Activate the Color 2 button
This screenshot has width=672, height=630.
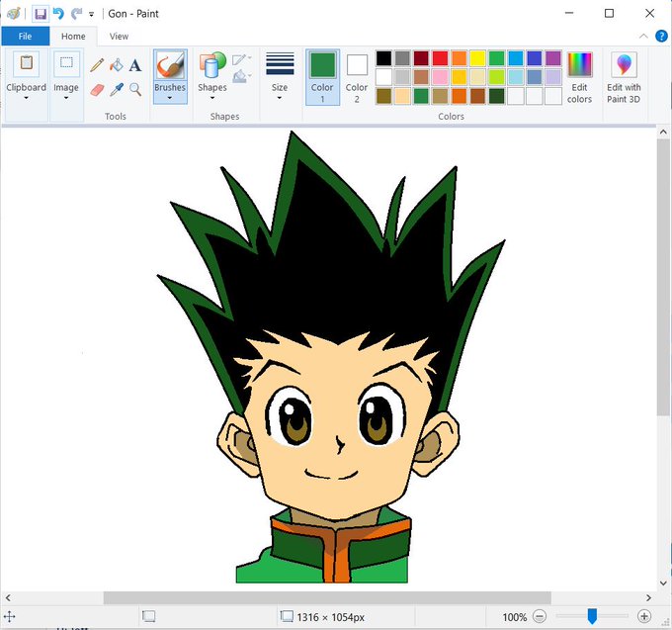tap(357, 77)
